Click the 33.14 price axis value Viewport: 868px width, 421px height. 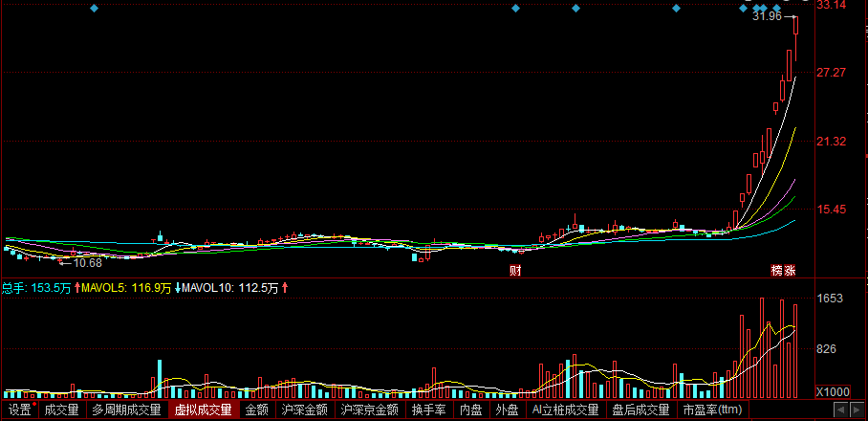831,6
